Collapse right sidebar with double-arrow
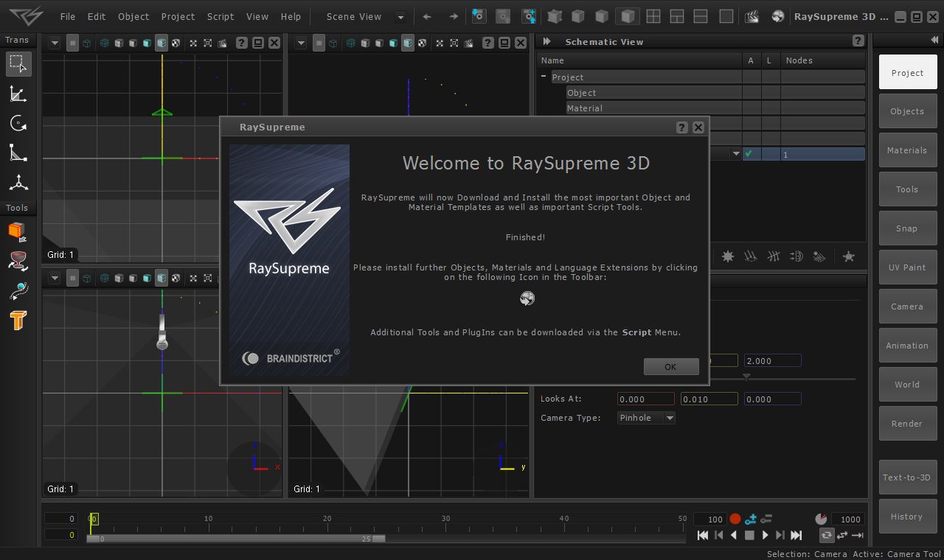944x560 pixels. click(934, 40)
